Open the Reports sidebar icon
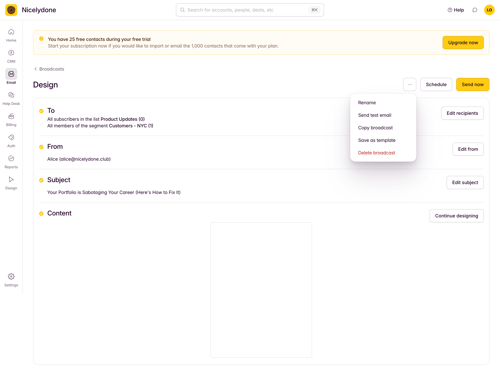 (11, 162)
